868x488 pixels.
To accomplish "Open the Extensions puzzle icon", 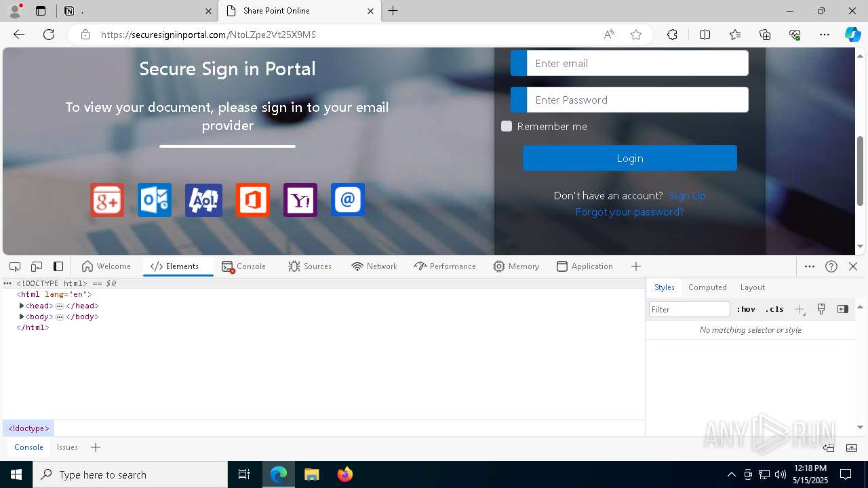I will click(x=672, y=35).
